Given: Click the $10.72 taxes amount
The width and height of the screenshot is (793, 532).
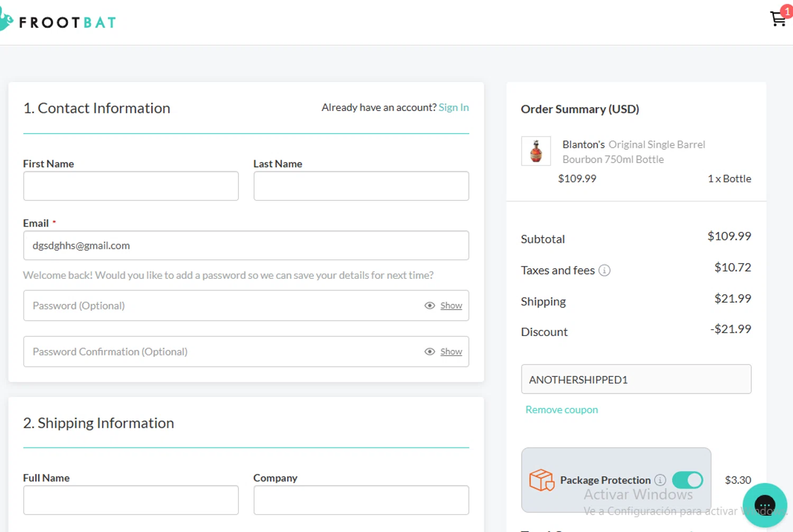Looking at the screenshot, I should [x=733, y=267].
